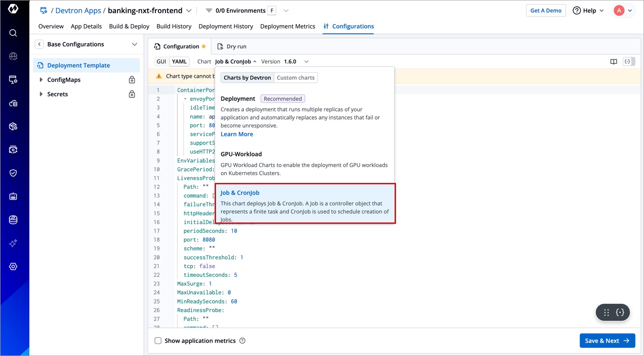Select the Custom charts tab
The height and width of the screenshot is (356, 644).
click(x=295, y=77)
